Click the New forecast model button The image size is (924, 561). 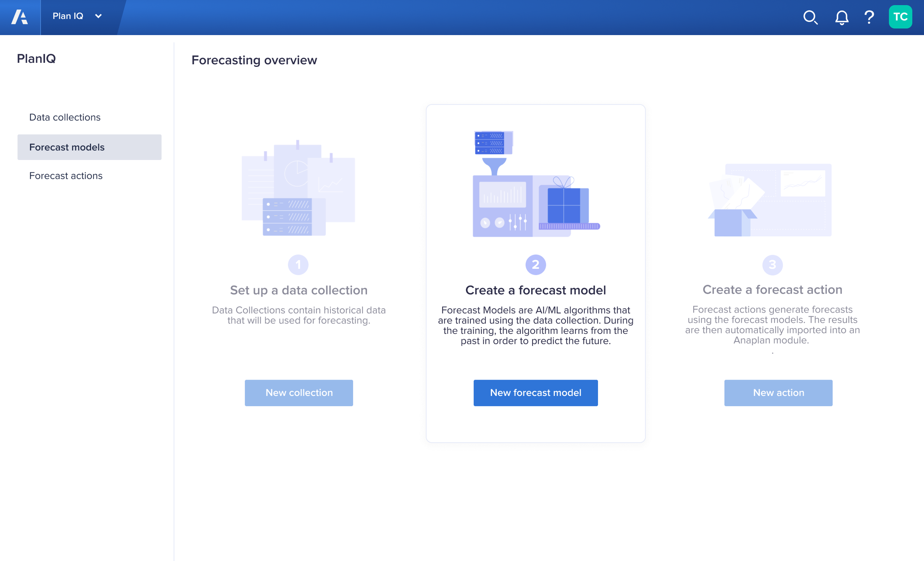pos(536,393)
